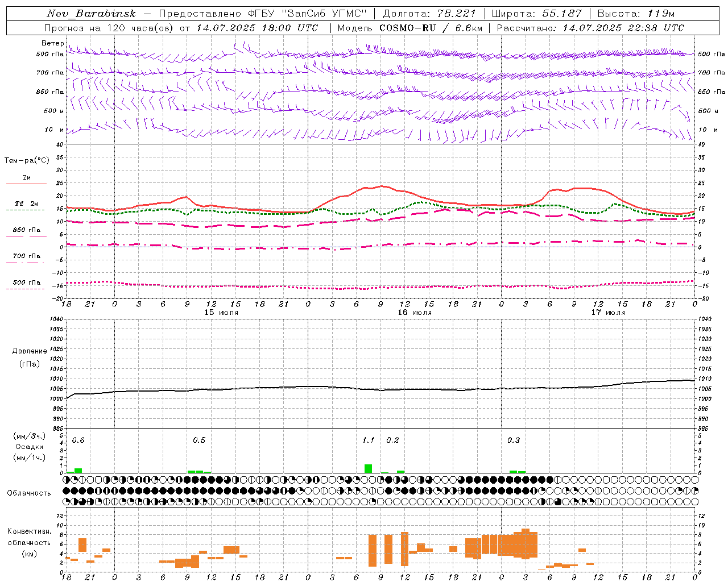This screenshot has height=582, width=728.
Task: Click the 0.3 precipitation amount
Action: 514,440
